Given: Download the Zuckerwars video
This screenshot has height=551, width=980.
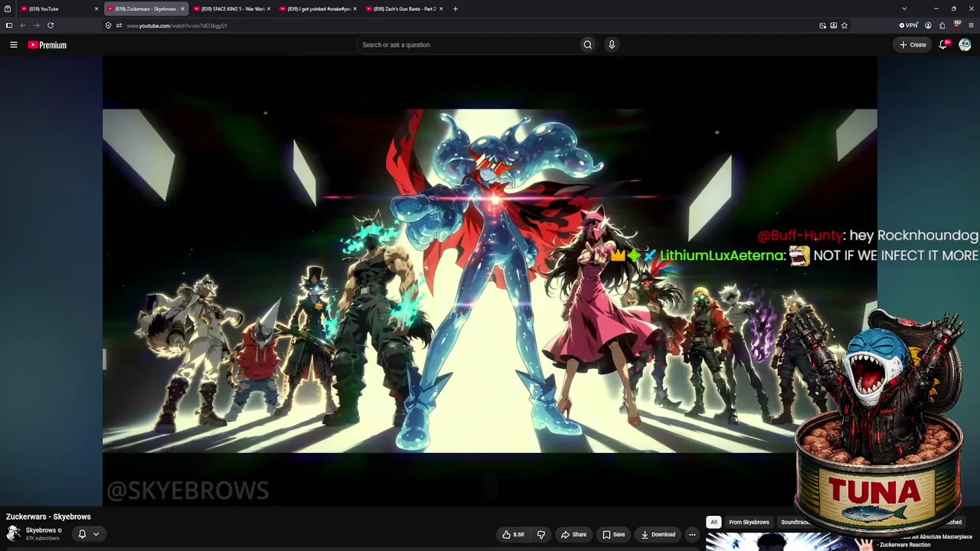Looking at the screenshot, I should tap(658, 534).
